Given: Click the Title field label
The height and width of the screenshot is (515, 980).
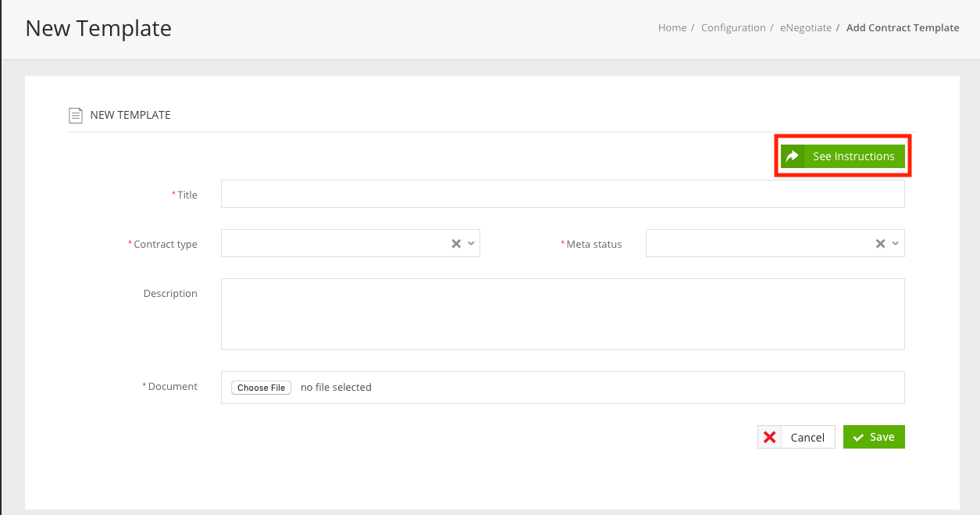Looking at the screenshot, I should coord(187,195).
